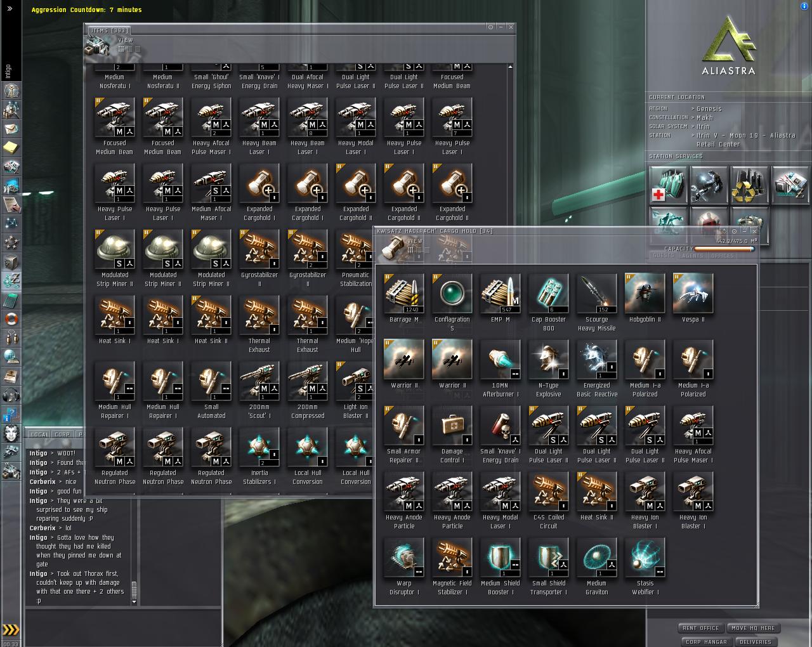Select Scourge Heavy Missile stack

coord(597,303)
